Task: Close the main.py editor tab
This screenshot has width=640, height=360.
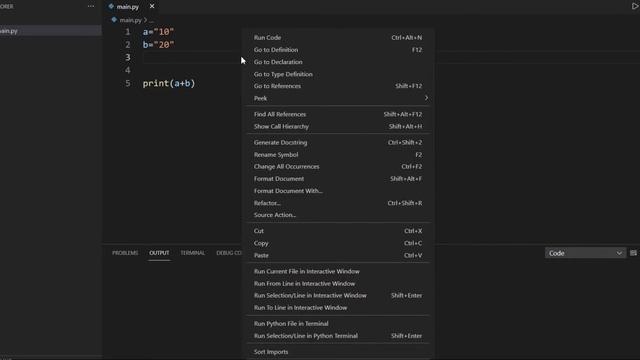Action: pos(152,6)
